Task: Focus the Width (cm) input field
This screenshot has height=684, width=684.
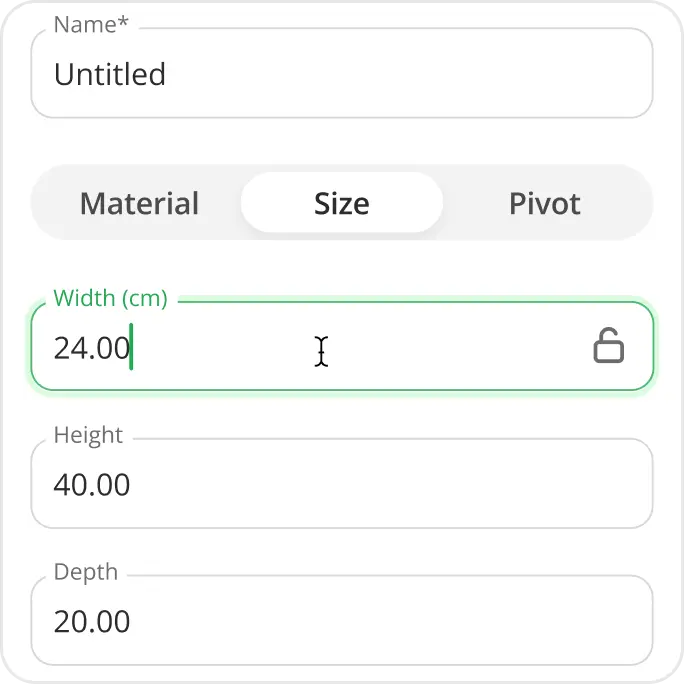Action: 300,347
